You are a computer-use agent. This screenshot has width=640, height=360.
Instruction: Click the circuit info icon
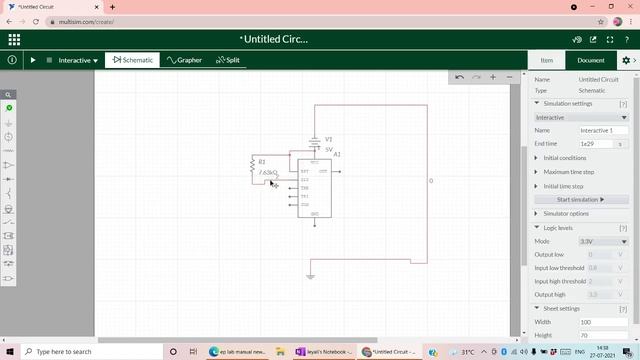point(12,60)
